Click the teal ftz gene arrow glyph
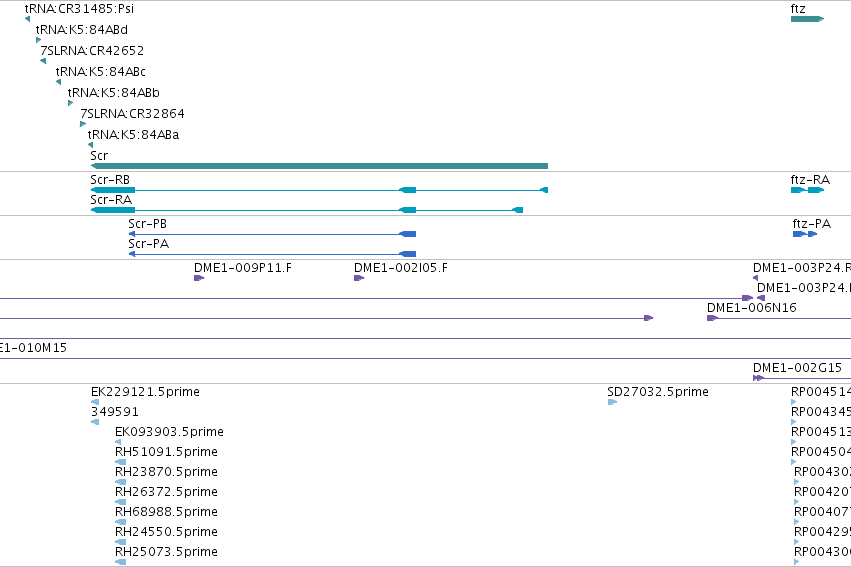 [x=807, y=19]
